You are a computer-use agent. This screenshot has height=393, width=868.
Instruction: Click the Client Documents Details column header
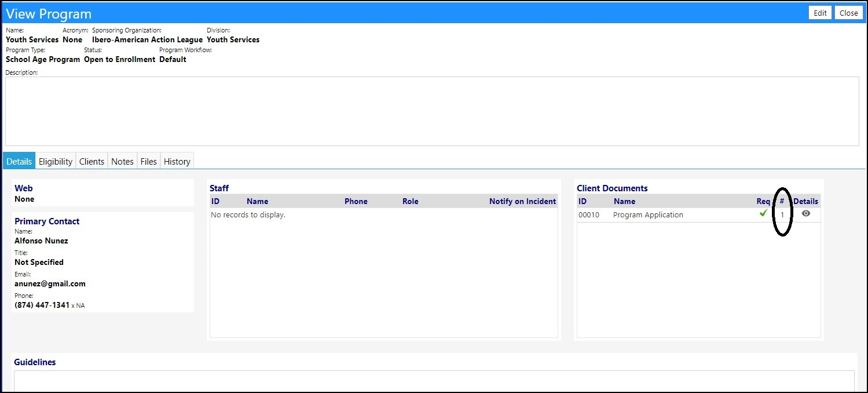click(806, 201)
